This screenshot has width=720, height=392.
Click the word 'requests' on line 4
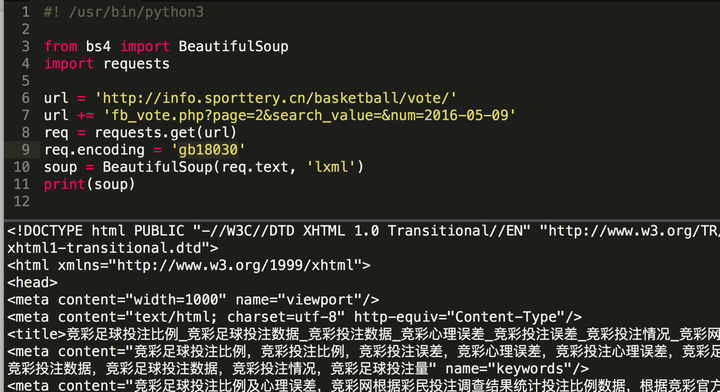coord(136,64)
